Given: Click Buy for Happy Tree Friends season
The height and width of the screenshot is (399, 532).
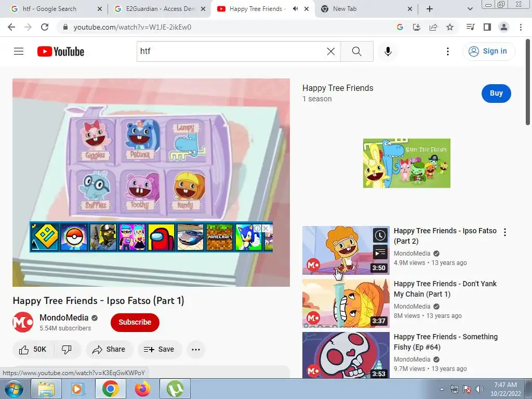Looking at the screenshot, I should tap(496, 94).
